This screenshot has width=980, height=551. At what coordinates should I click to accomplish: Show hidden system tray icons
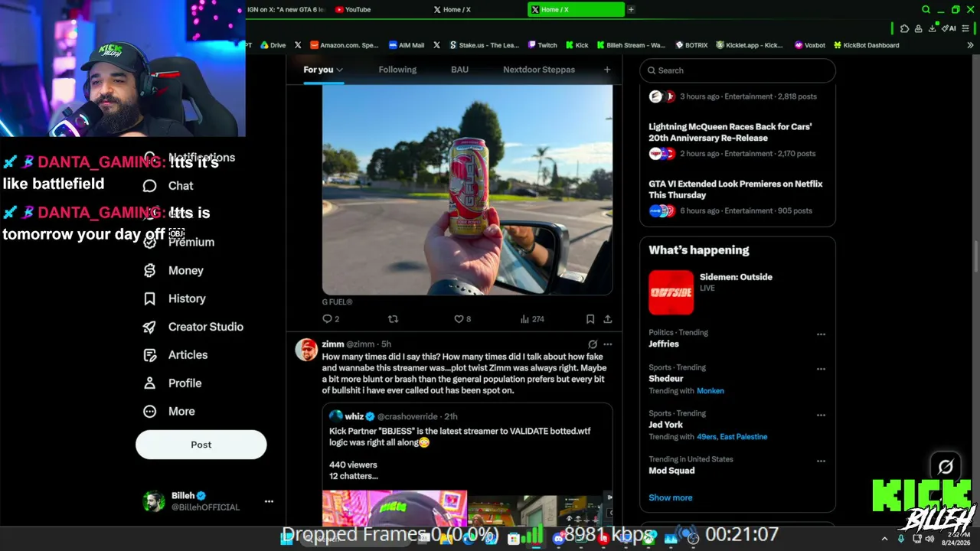point(884,539)
